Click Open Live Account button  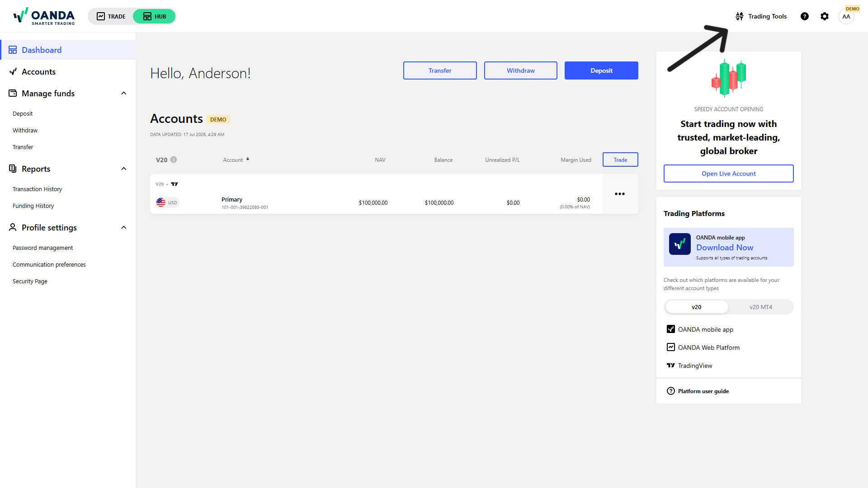point(729,174)
